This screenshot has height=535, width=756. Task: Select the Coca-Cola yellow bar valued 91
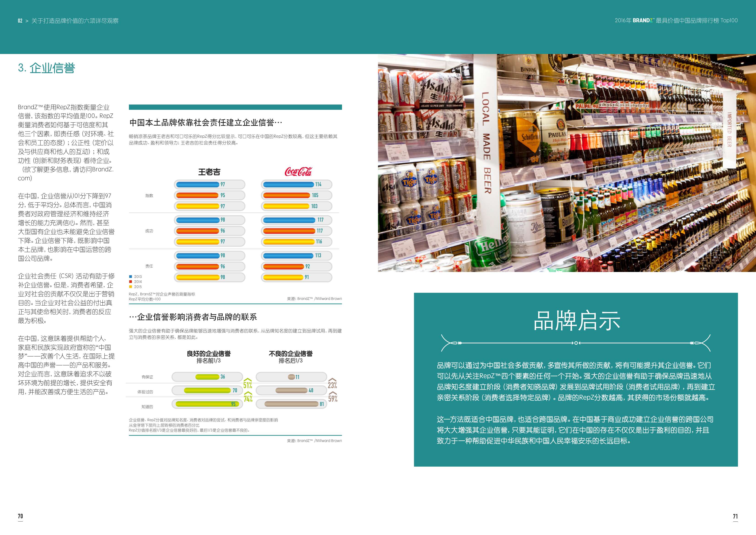(x=283, y=277)
